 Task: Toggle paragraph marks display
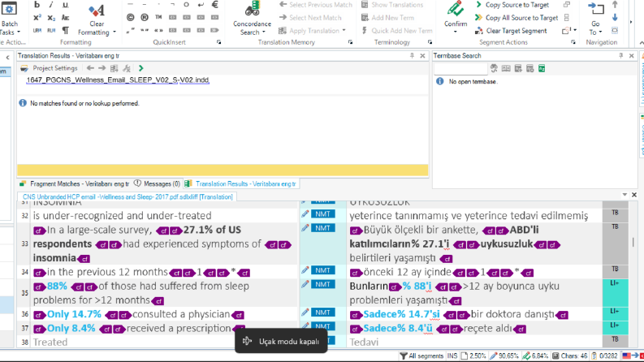(x=65, y=30)
